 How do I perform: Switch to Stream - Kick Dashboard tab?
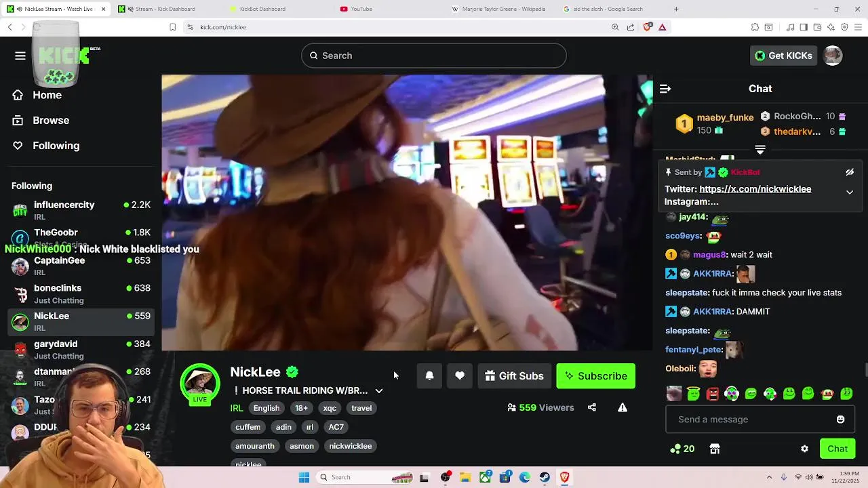coord(165,9)
